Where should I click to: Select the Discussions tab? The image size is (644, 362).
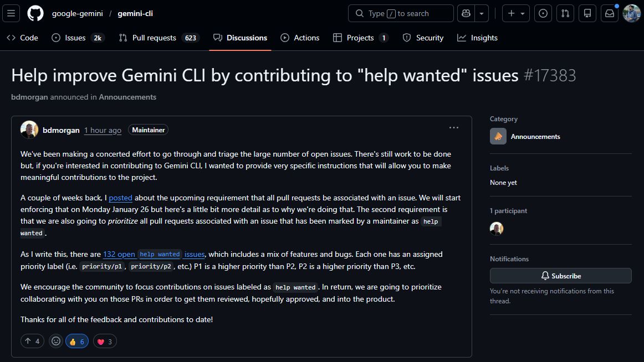pos(241,38)
